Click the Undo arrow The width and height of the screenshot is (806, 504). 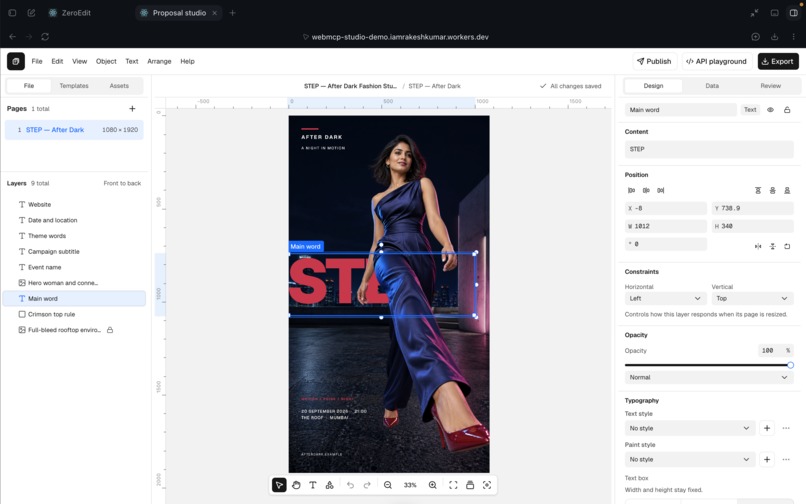coord(350,485)
